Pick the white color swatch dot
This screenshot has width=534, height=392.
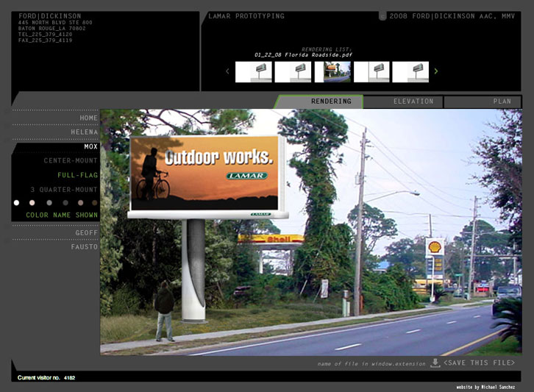[16, 203]
